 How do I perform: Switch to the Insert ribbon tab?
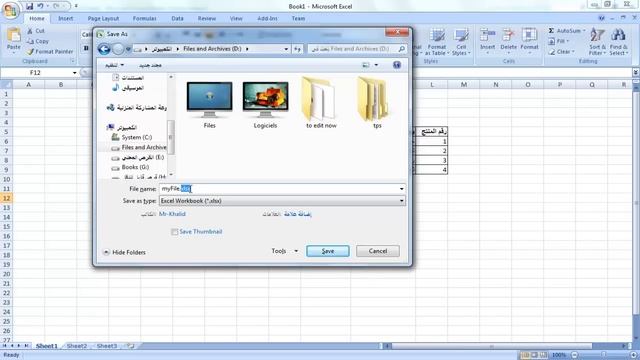(x=65, y=18)
